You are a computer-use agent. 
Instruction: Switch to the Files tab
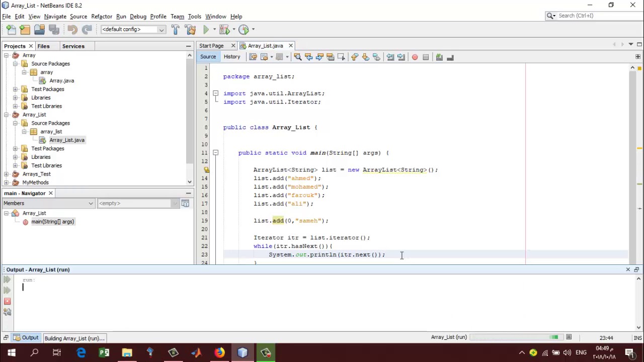43,46
